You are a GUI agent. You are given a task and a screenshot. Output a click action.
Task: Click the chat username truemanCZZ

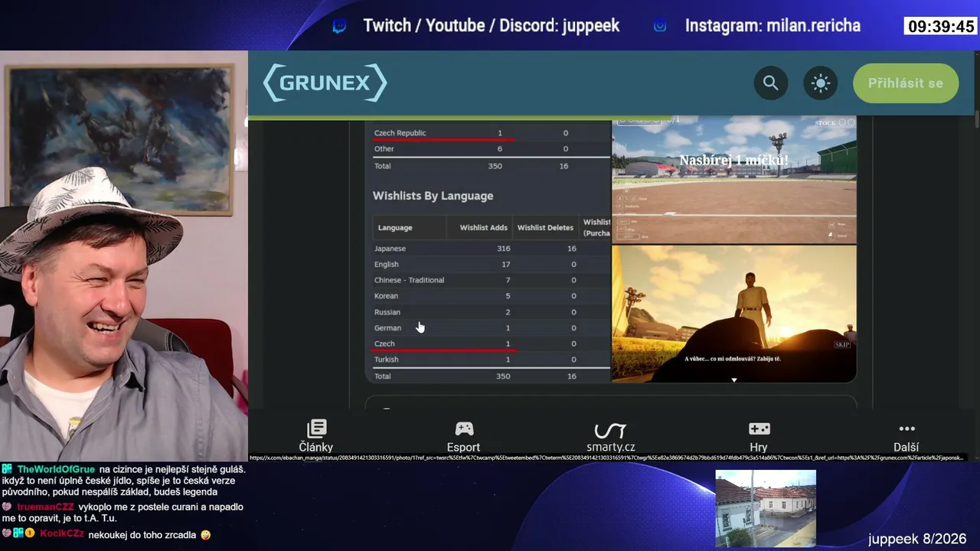click(x=44, y=507)
